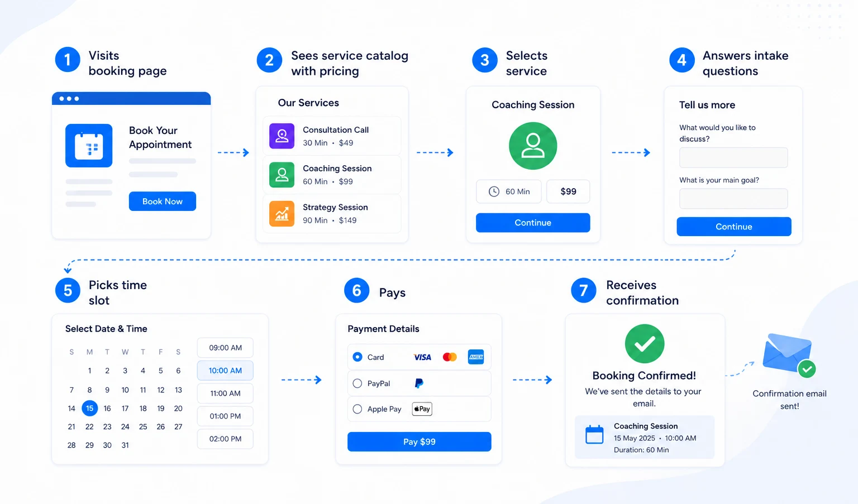The image size is (858, 504).
Task: Choose the 10:00 AM time slot
Action: 225,371
